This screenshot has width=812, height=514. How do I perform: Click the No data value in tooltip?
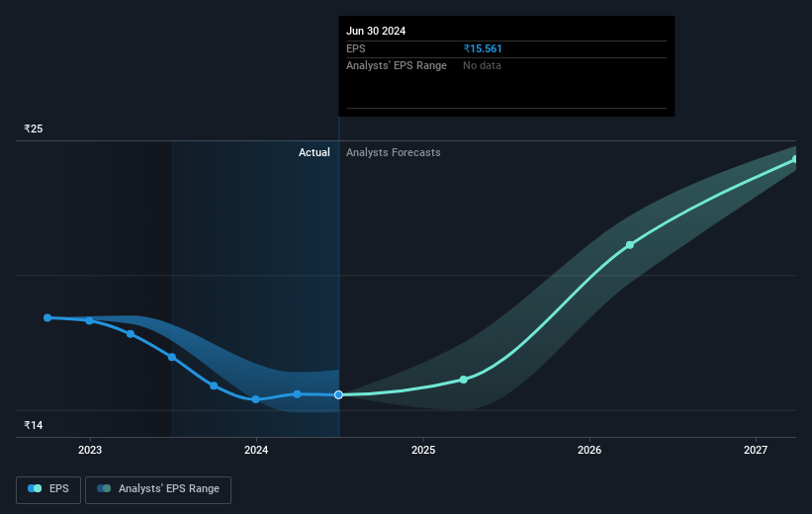coord(482,66)
